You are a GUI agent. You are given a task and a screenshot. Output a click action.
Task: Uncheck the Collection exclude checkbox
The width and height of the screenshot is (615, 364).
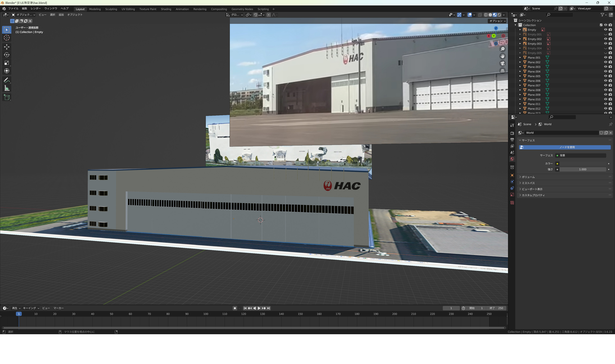(601, 25)
